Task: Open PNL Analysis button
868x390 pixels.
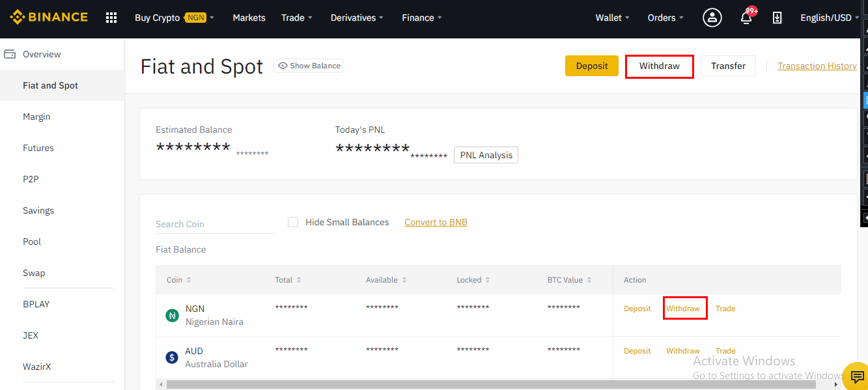Action: 486,155
